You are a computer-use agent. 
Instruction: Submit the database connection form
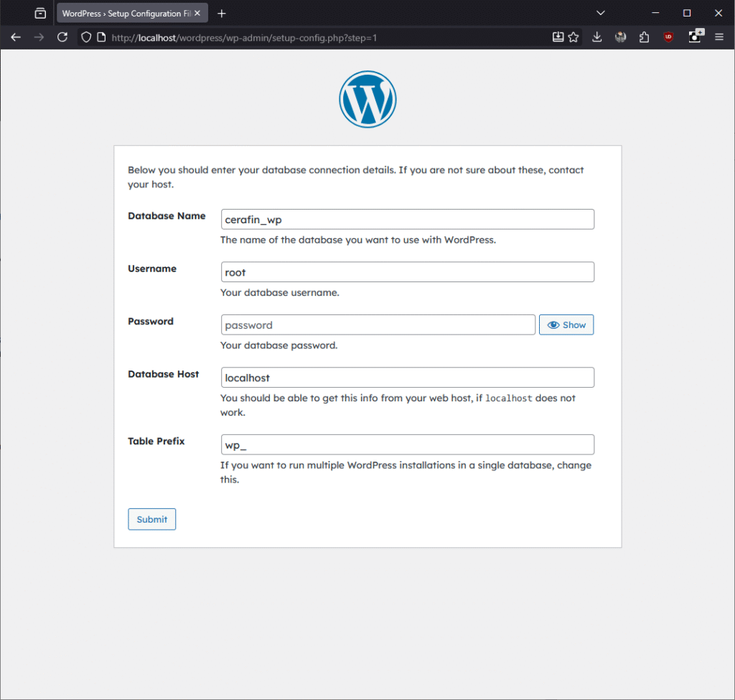tap(152, 519)
